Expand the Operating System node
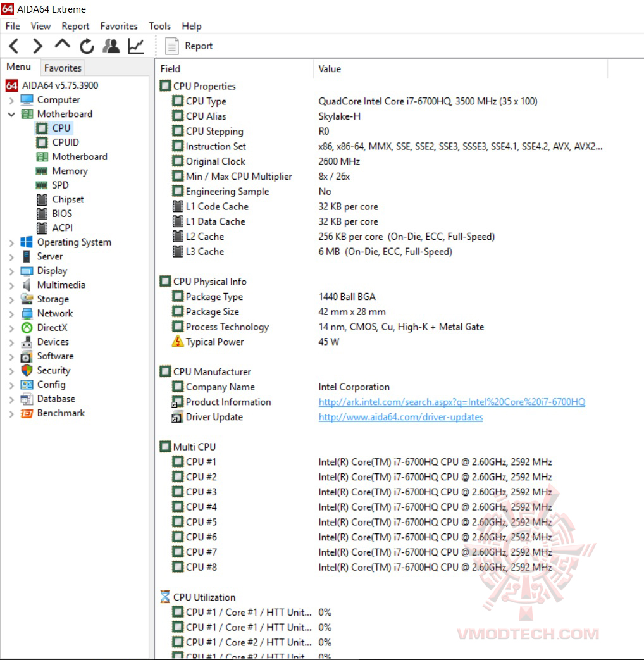This screenshot has width=644, height=660. pyautogui.click(x=12, y=242)
